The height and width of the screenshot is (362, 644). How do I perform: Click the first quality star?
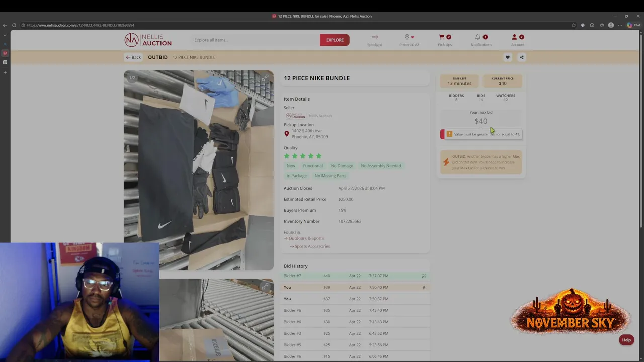(x=287, y=156)
